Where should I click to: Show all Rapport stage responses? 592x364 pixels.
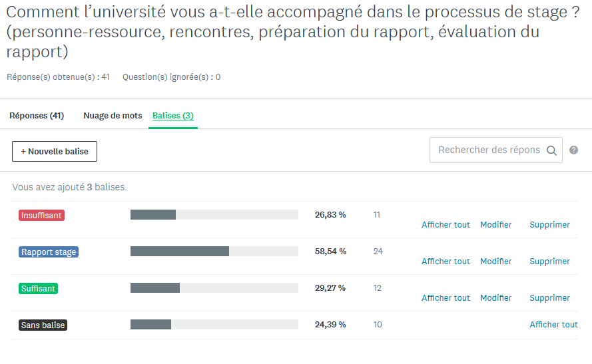click(445, 262)
